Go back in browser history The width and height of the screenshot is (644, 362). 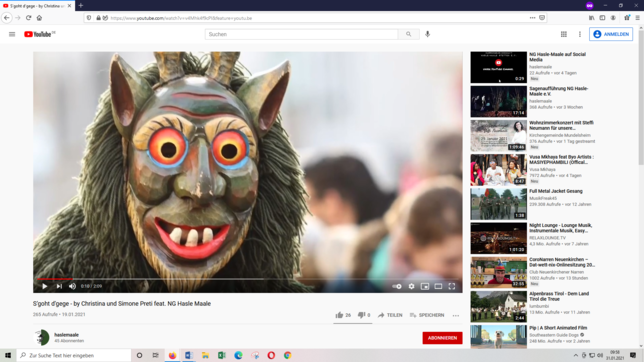[7, 18]
